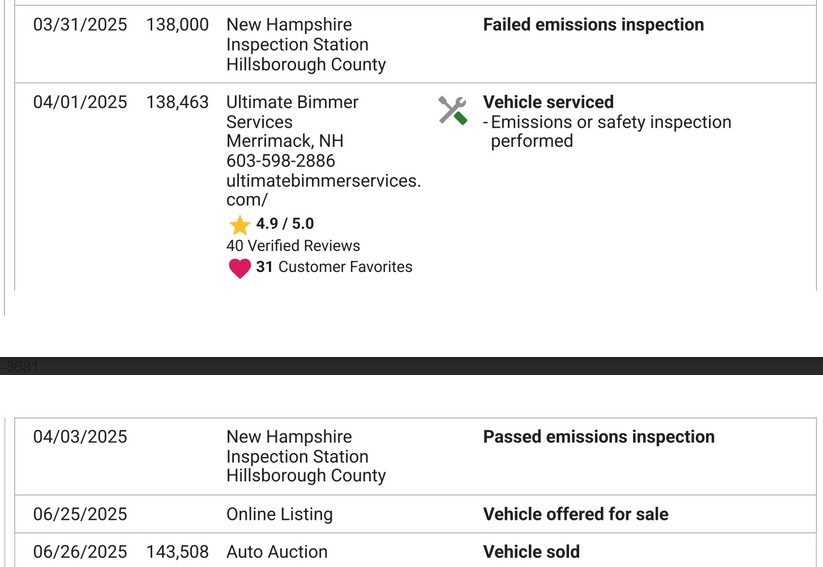The image size is (823, 567).
Task: Click the Vehicle sold entry
Action: click(531, 552)
